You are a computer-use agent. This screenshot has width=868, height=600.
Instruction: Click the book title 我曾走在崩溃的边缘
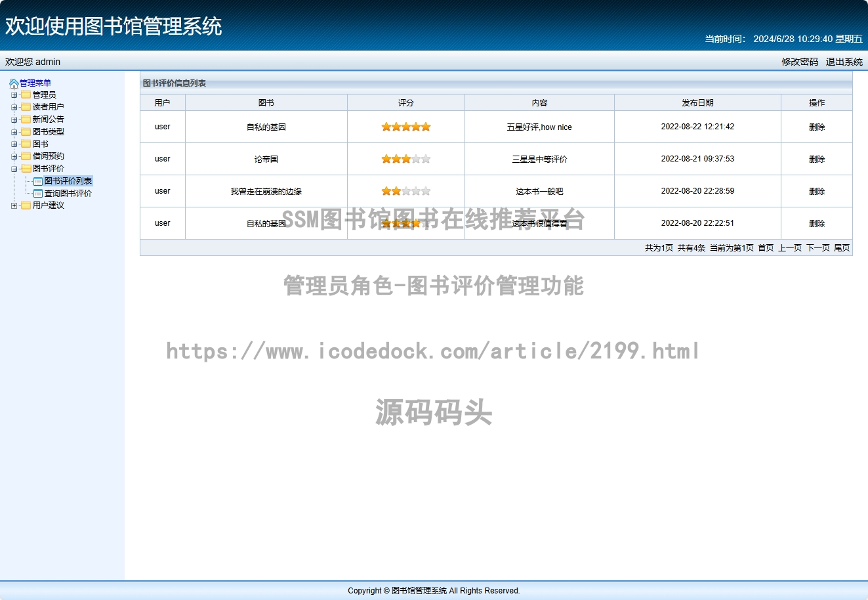click(266, 192)
